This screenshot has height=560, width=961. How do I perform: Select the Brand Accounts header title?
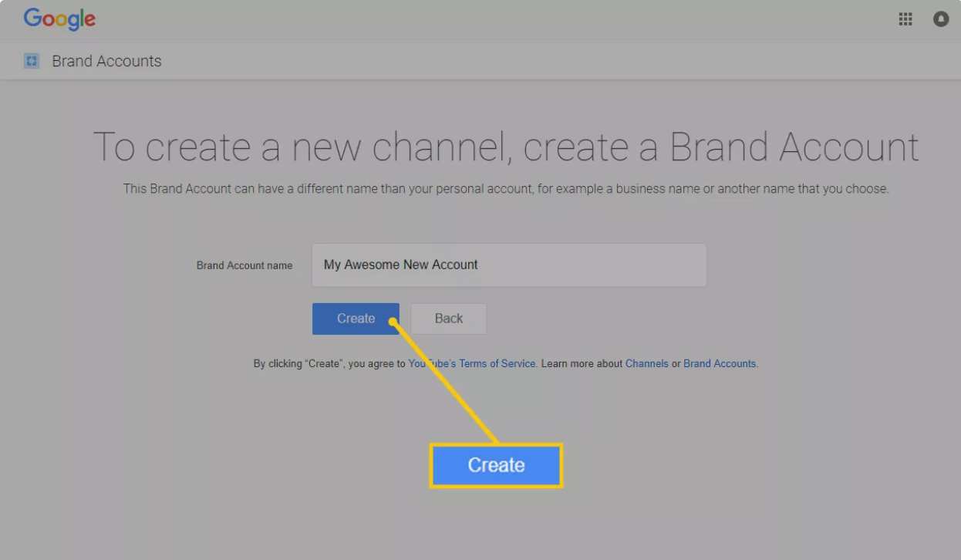[106, 61]
